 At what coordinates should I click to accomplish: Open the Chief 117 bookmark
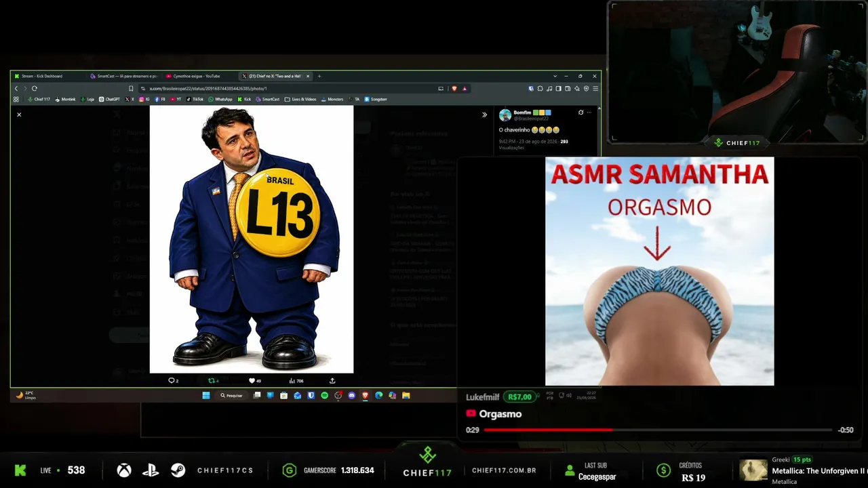(39, 99)
